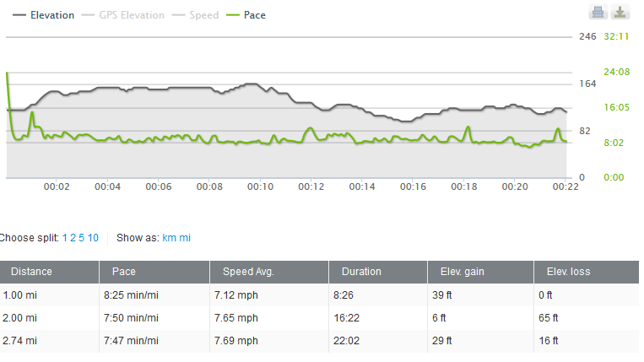Viewport: 644px width, 362px height.
Task: Choose split size 2
Action: point(73,238)
